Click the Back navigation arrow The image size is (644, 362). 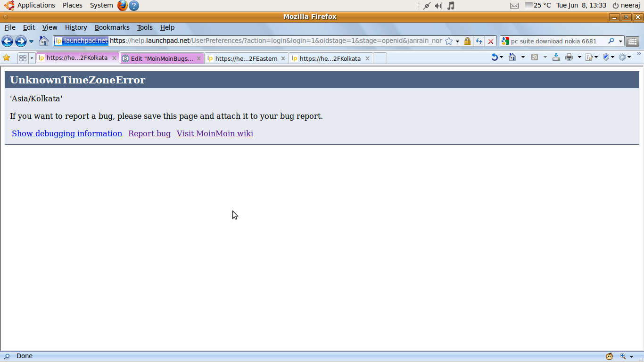point(7,41)
